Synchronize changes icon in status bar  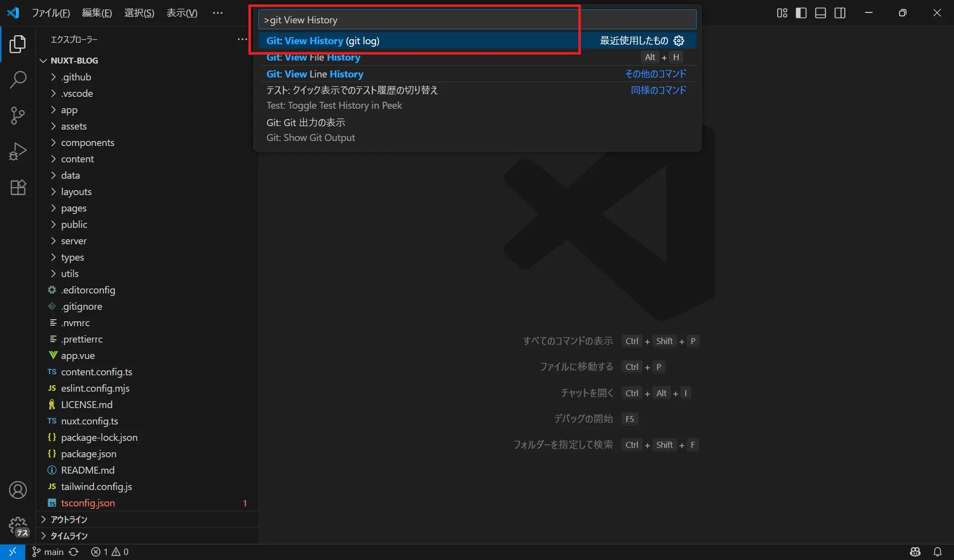pos(74,552)
